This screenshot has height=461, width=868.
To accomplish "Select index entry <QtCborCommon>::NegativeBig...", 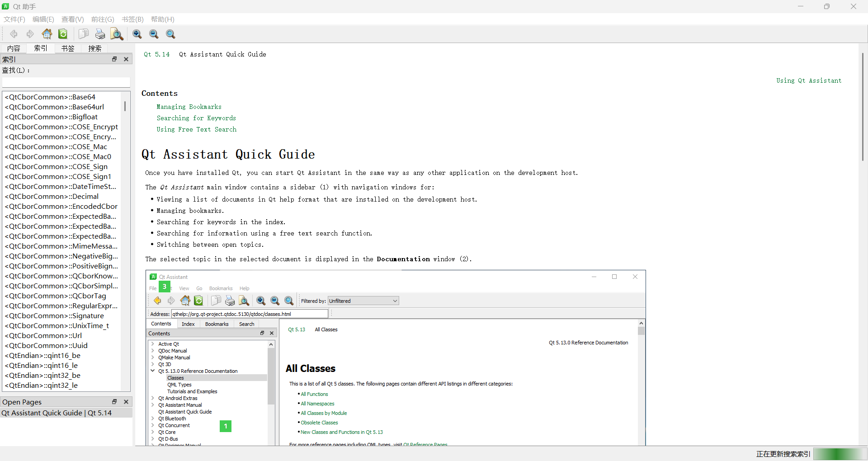I will click(62, 256).
